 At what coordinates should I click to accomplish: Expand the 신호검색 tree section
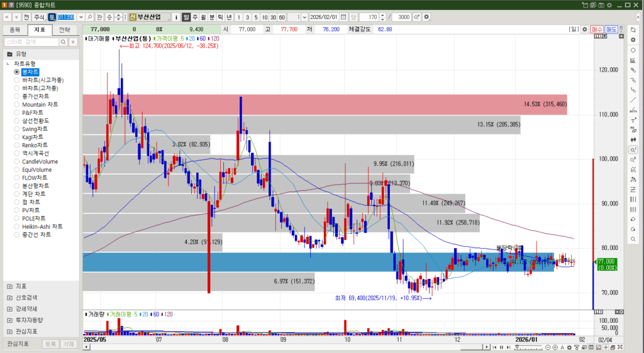click(x=9, y=297)
